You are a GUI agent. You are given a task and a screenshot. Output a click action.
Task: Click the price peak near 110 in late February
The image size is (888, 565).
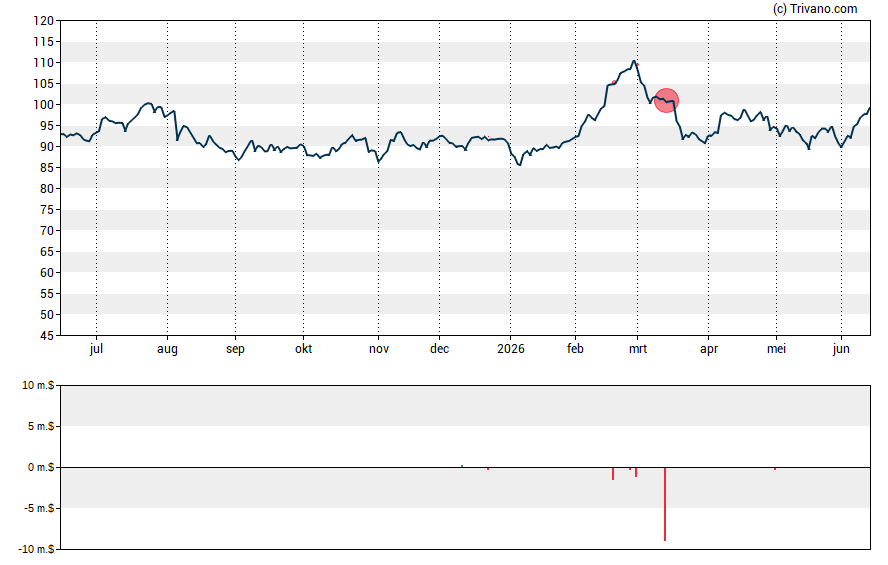point(634,61)
